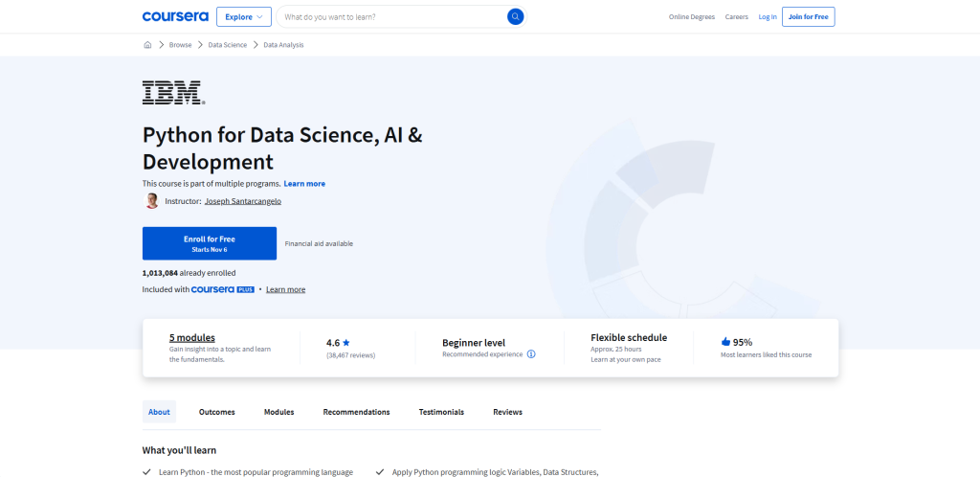Select the About tab
980x477 pixels.
click(159, 412)
